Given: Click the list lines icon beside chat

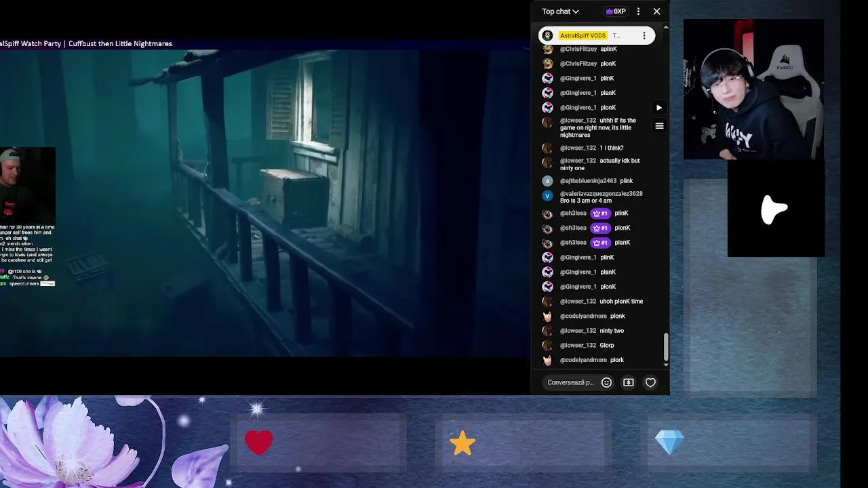Looking at the screenshot, I should pyautogui.click(x=659, y=126).
